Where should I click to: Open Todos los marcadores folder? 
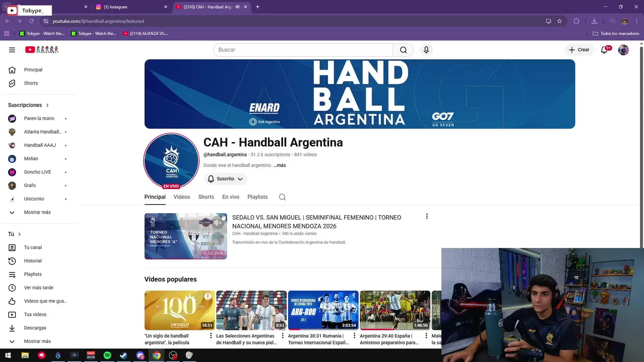[x=616, y=34]
